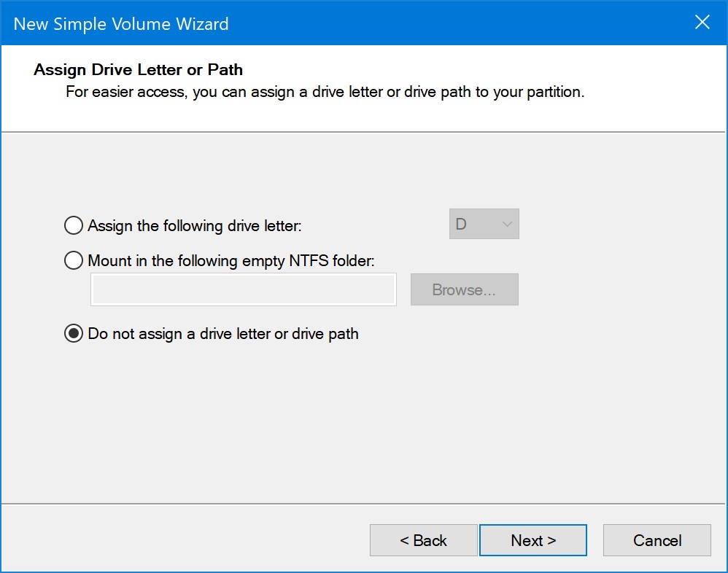
Task: Click the "Assign the following drive letter:" label text
Action: (x=195, y=226)
